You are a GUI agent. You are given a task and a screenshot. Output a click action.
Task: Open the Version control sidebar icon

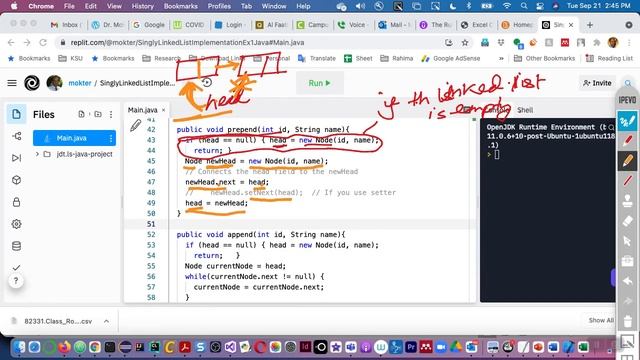coord(16,136)
